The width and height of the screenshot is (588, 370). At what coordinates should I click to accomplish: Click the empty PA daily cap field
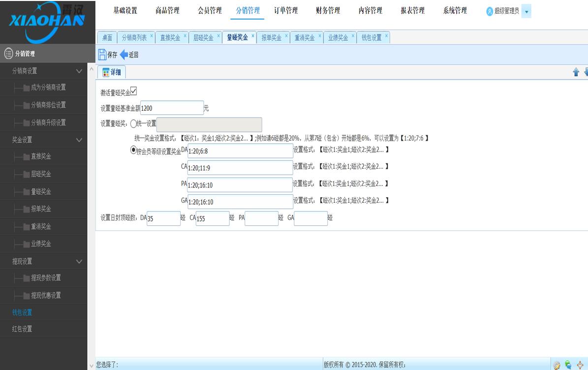[261, 218]
